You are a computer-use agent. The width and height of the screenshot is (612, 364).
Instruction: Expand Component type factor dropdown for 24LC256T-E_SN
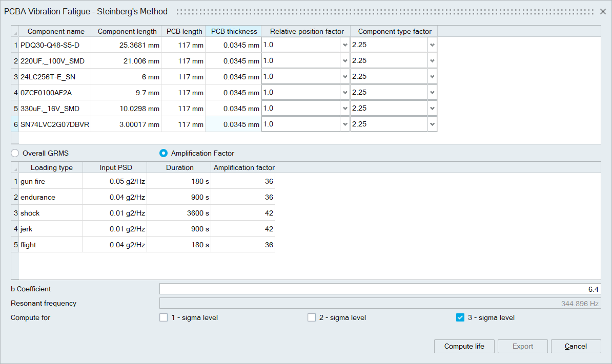pyautogui.click(x=432, y=77)
